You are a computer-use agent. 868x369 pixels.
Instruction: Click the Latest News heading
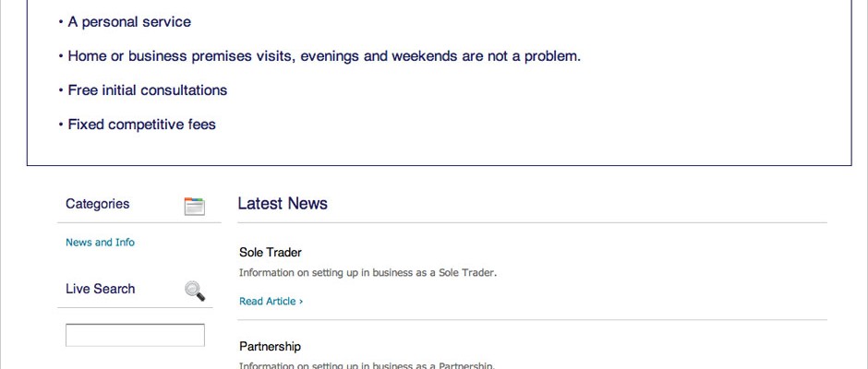click(283, 204)
